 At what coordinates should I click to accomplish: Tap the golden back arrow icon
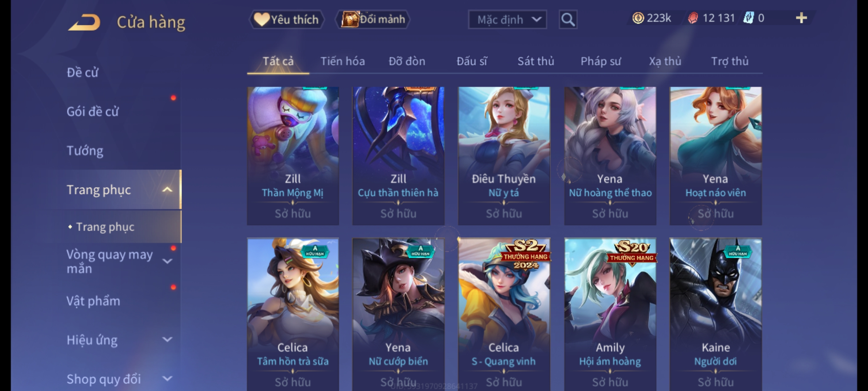(84, 22)
